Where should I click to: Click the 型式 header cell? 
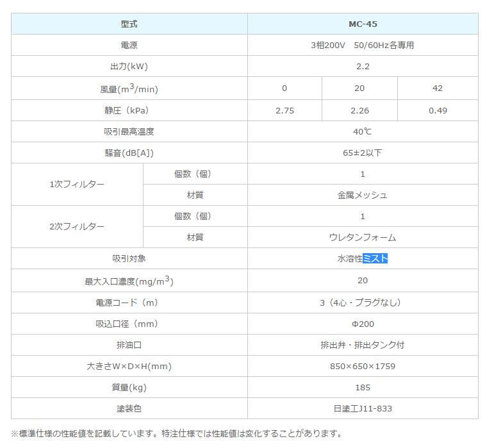pos(129,24)
